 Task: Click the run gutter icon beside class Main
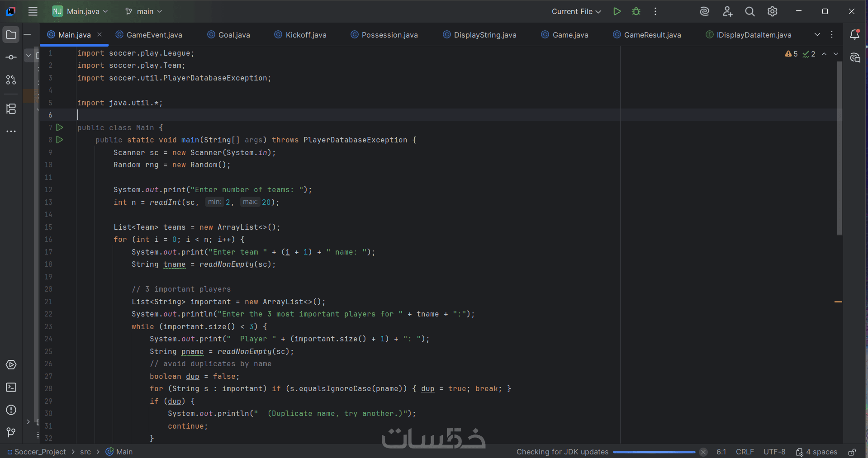click(x=60, y=127)
